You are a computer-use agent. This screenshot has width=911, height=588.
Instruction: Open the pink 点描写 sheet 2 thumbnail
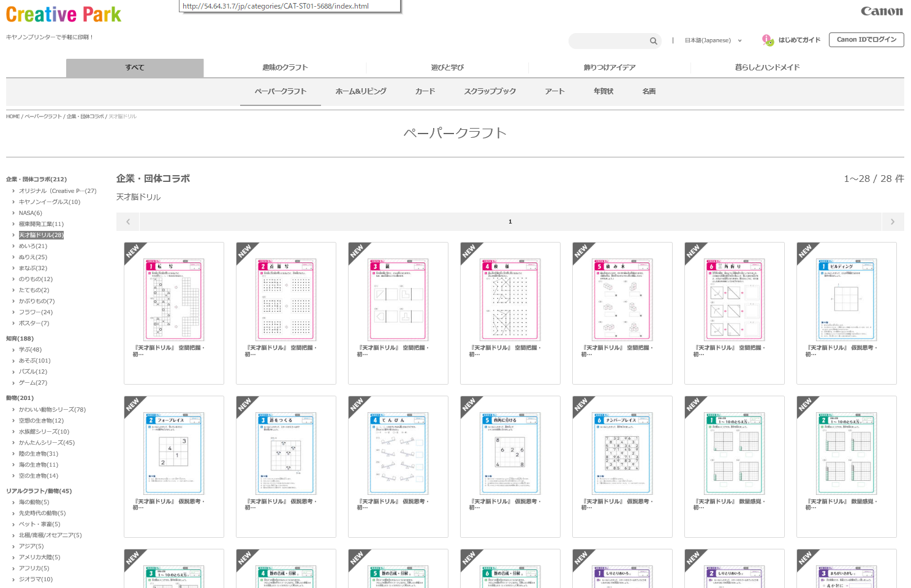click(x=286, y=300)
